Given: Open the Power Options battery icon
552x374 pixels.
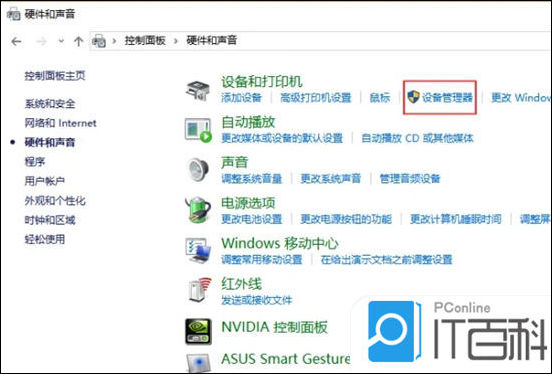Looking at the screenshot, I should [x=197, y=210].
